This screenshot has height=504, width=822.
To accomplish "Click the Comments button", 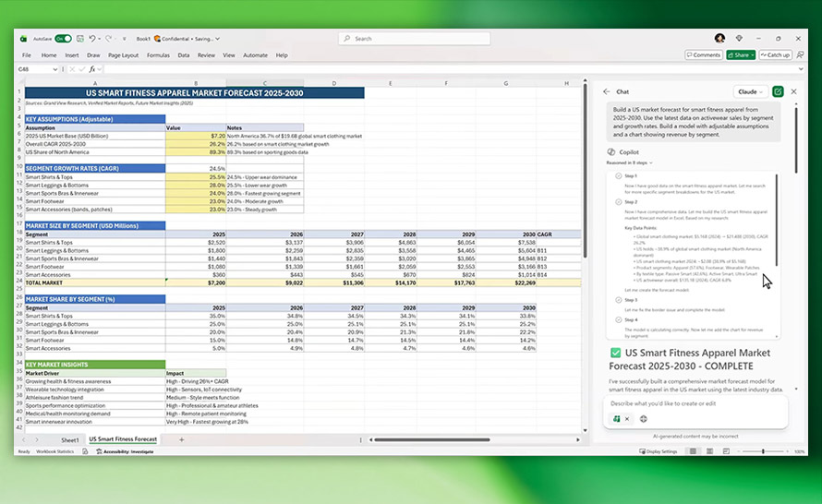I will click(703, 55).
